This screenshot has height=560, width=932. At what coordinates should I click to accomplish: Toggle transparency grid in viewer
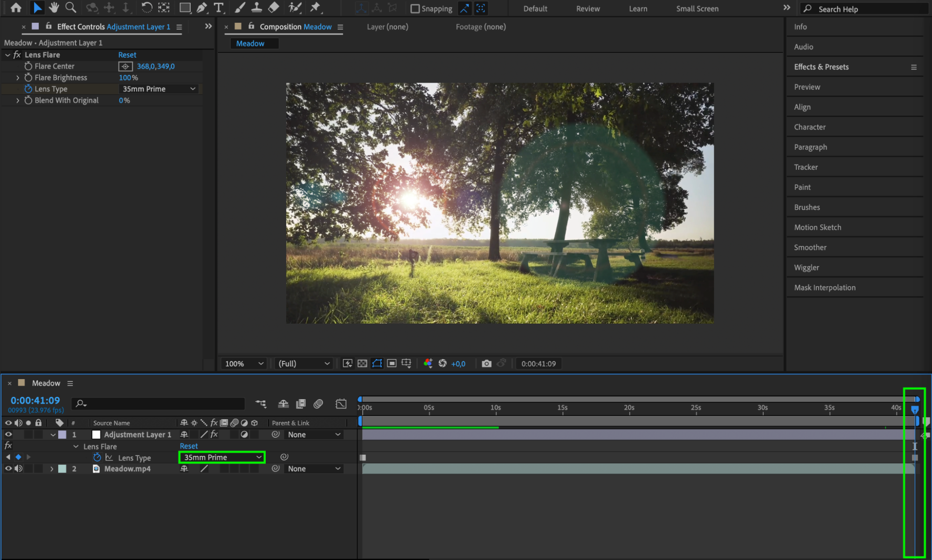coord(362,363)
